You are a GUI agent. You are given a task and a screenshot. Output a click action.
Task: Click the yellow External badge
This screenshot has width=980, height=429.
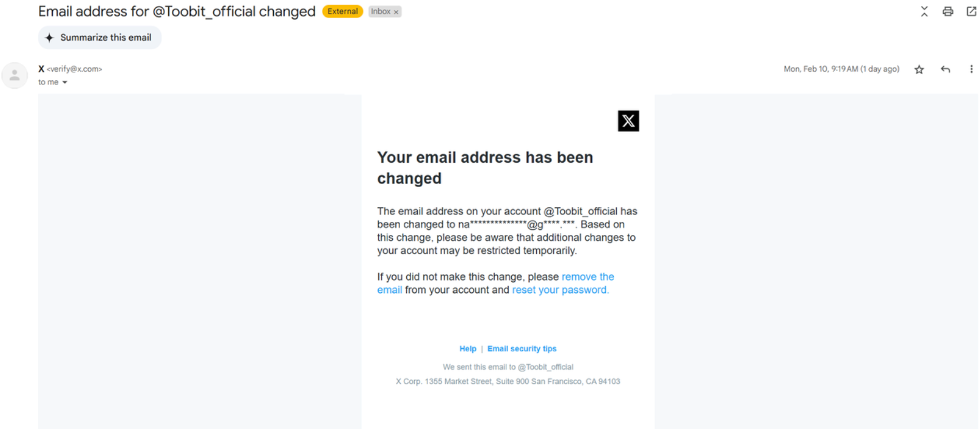(342, 12)
